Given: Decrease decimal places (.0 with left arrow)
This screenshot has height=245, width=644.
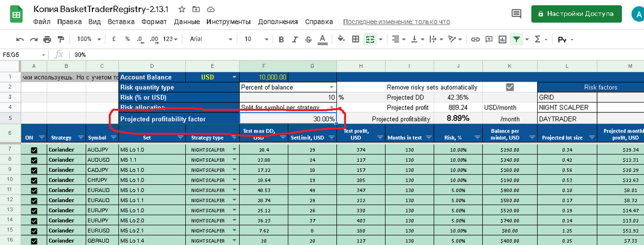Looking at the screenshot, I should pyautogui.click(x=140, y=39).
